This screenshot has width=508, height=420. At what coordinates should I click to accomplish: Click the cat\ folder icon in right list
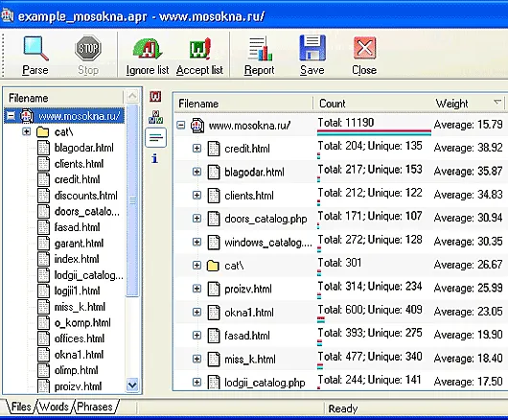point(213,266)
